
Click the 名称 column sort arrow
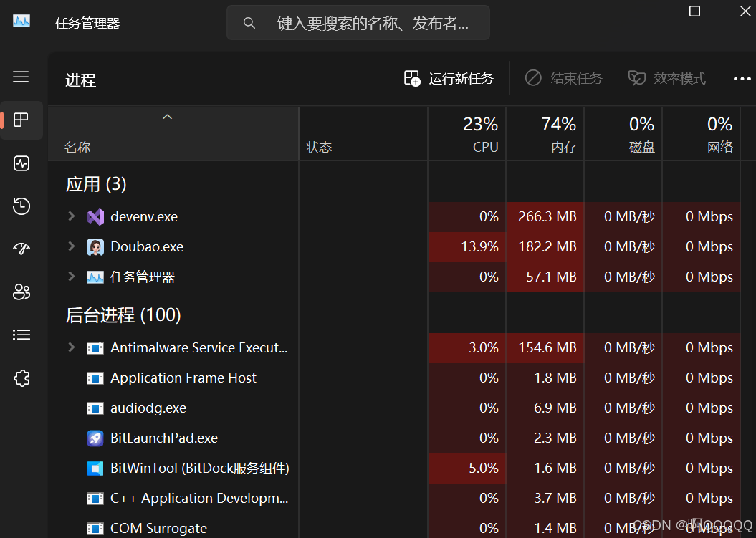(x=167, y=116)
